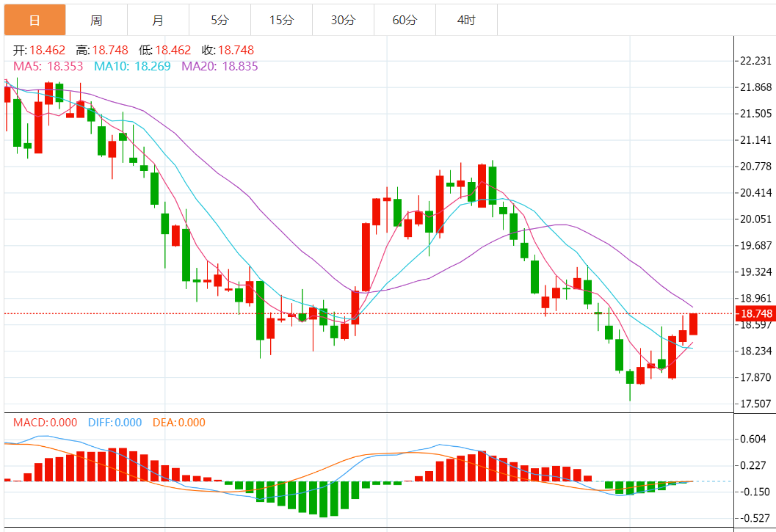
Task: Click the 20.778 price axis label
Action: point(755,167)
